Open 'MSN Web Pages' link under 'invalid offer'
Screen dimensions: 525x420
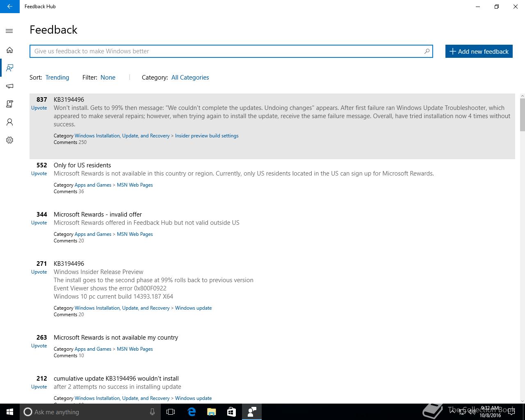click(x=135, y=234)
